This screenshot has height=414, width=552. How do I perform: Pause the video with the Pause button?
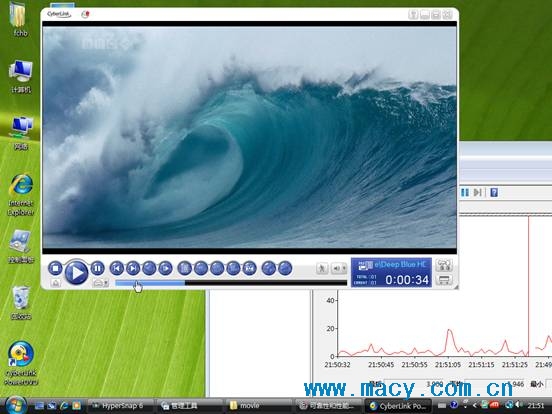(x=98, y=268)
